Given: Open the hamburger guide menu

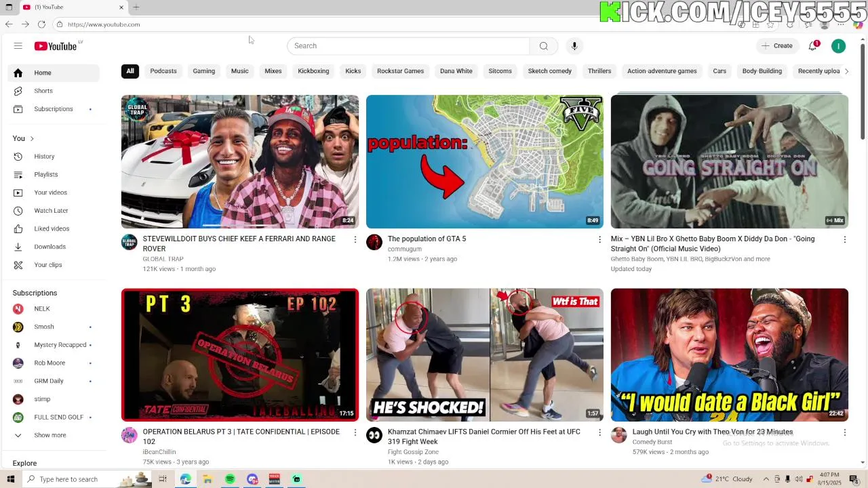Looking at the screenshot, I should coord(18,46).
